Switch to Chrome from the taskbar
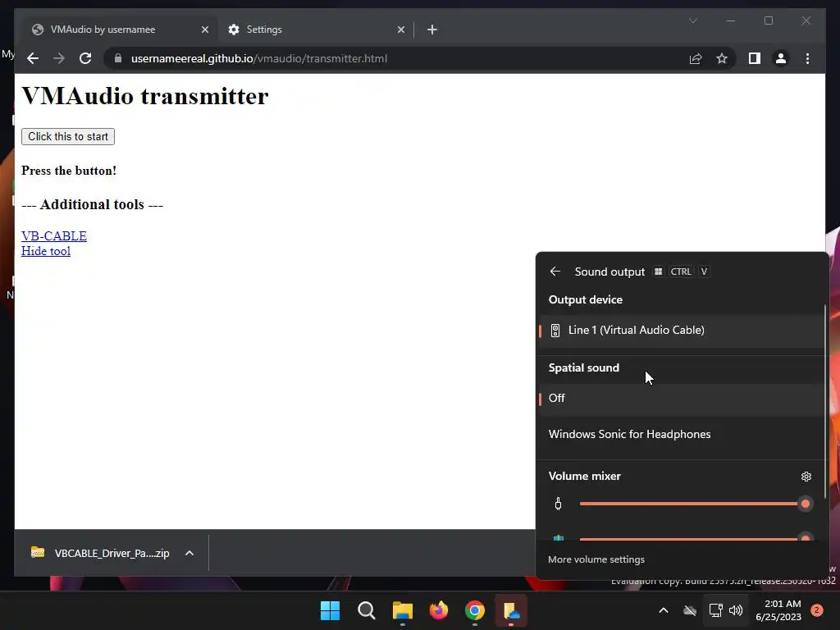The width and height of the screenshot is (840, 630). 475,610
